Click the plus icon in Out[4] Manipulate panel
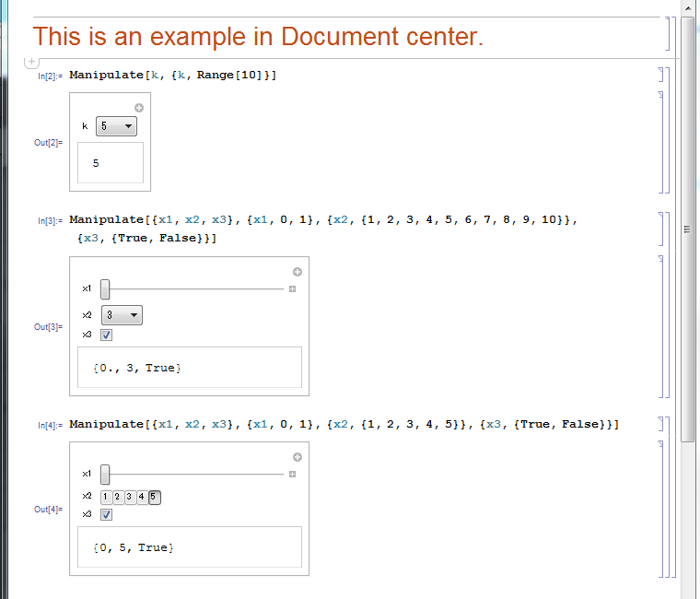The width and height of the screenshot is (700, 599). click(297, 457)
